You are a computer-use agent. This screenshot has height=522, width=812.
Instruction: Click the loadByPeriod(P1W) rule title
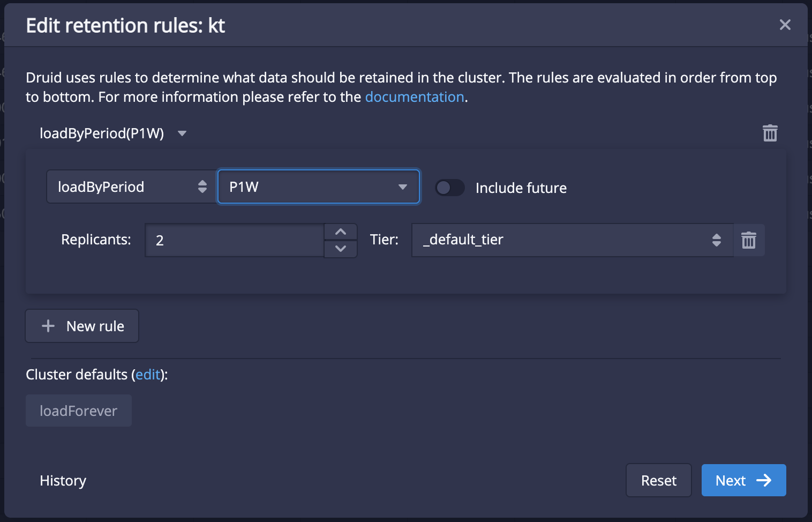[102, 133]
